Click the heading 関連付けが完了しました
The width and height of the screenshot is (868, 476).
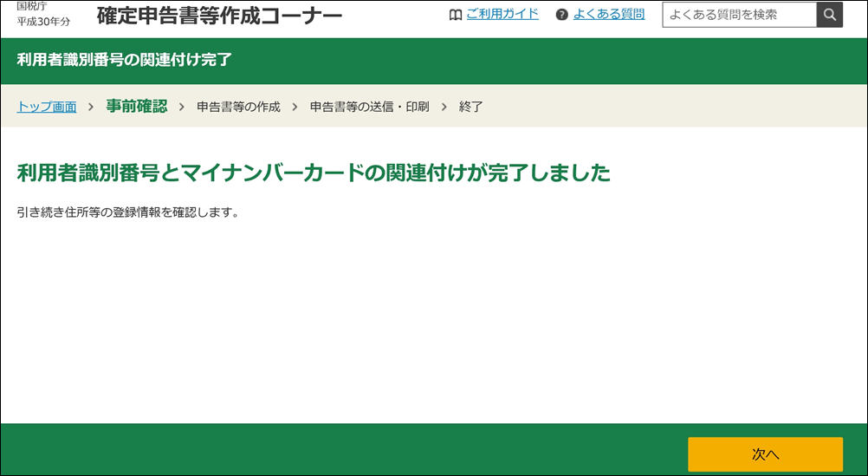(x=314, y=173)
